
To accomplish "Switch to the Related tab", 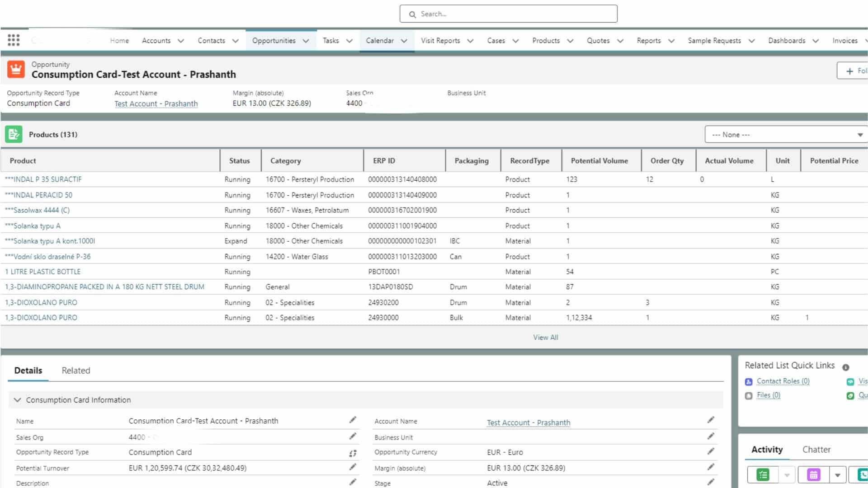I will [x=76, y=371].
